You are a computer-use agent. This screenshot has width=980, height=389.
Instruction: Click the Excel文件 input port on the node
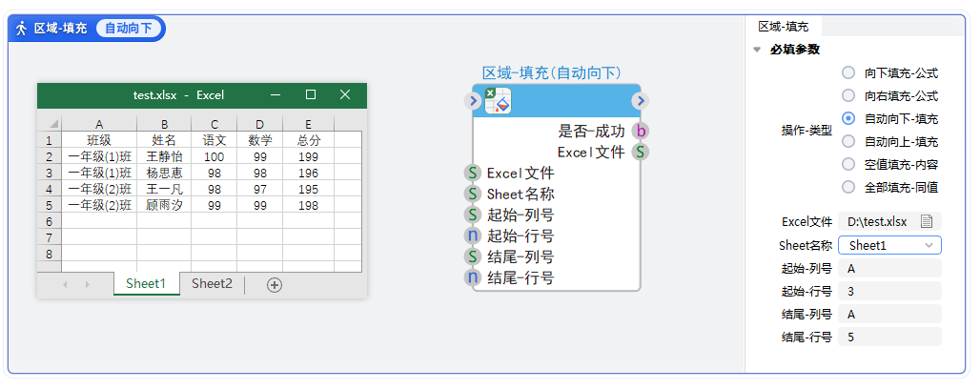(x=473, y=173)
